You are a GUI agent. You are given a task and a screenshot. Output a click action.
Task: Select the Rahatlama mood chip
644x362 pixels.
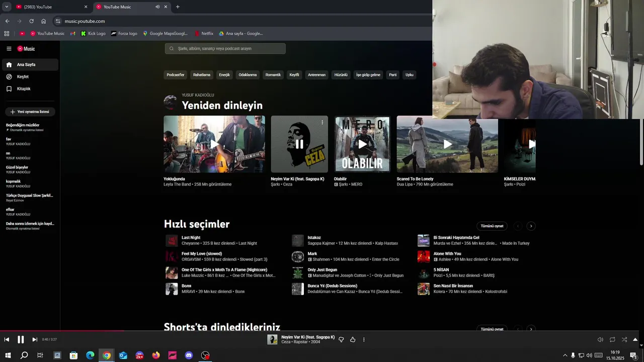tap(202, 75)
